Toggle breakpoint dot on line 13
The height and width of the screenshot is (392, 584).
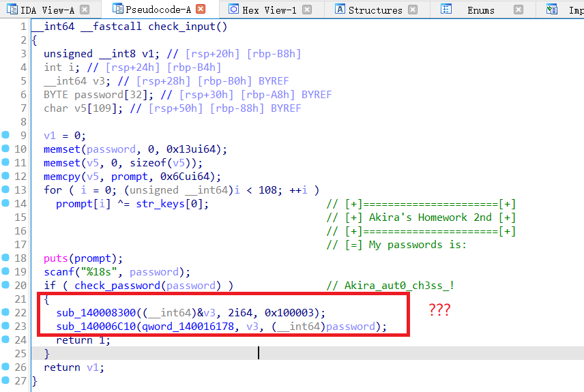point(5,189)
